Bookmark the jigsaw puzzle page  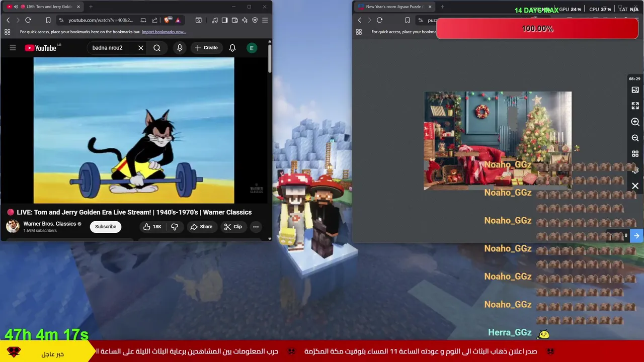click(x=408, y=20)
